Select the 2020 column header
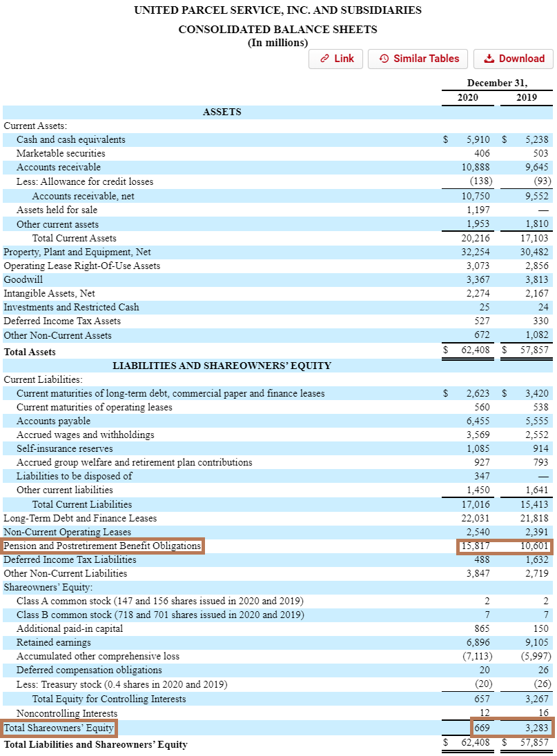Viewport: 557px width, 756px height. click(x=467, y=97)
